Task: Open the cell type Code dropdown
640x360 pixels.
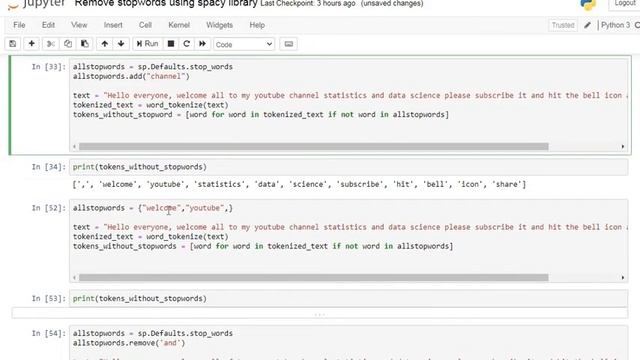Action: 244,44
